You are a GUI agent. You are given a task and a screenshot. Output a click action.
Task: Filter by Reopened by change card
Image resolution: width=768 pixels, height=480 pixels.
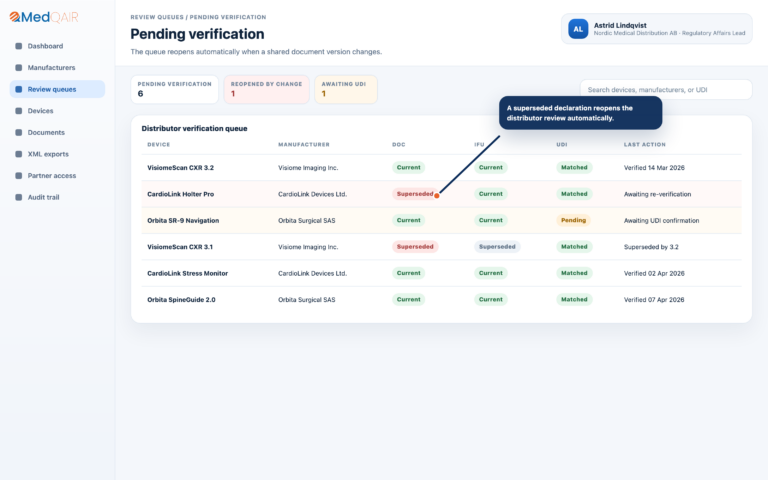pos(266,89)
